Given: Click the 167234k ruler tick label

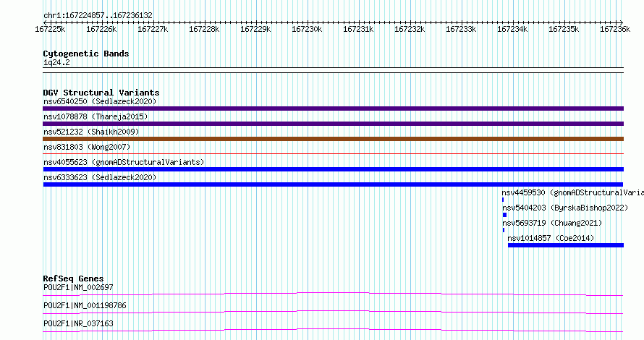Looking at the screenshot, I should (512, 29).
